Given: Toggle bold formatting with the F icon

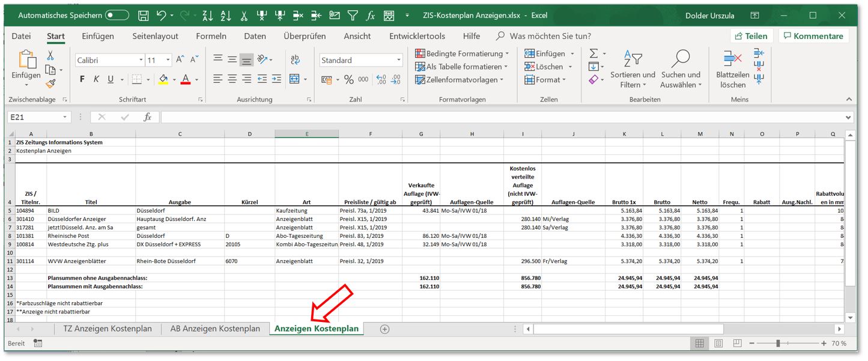Looking at the screenshot, I should (x=82, y=79).
